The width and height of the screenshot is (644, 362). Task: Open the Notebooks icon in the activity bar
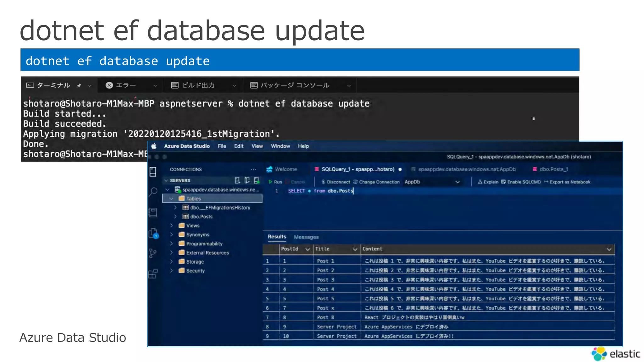(x=153, y=212)
